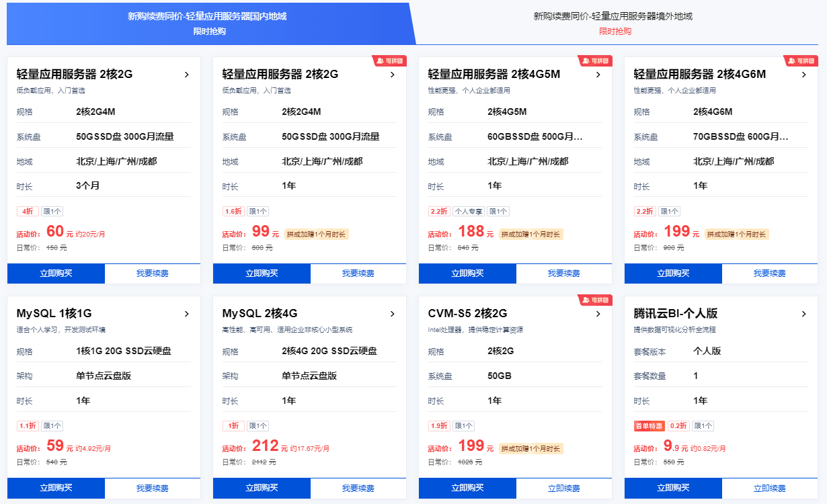Click 我要续费 on 60元 2核2G card
Image resolution: width=827 pixels, height=504 pixels.
[153, 274]
